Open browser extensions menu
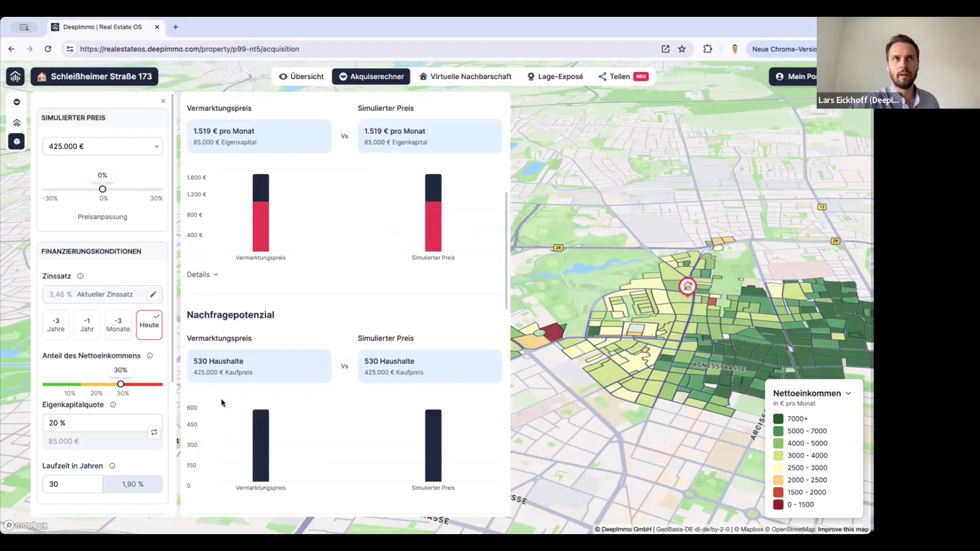 (x=707, y=49)
